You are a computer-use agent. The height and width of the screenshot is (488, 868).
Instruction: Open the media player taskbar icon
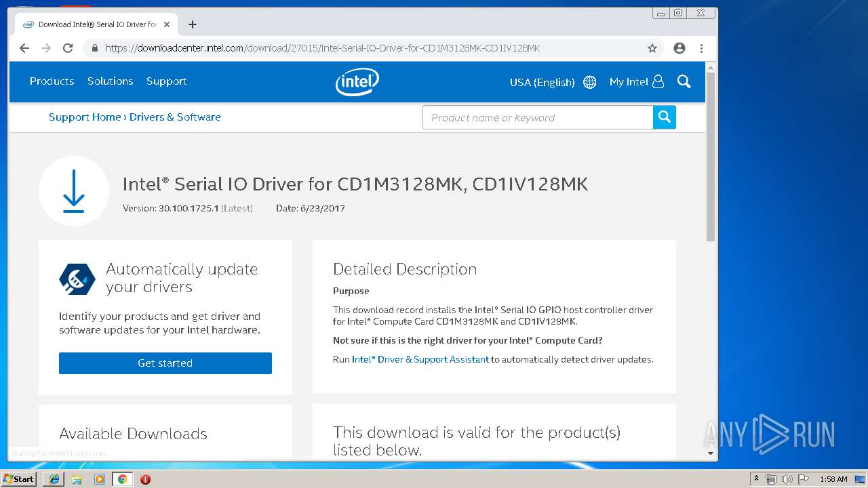[100, 479]
